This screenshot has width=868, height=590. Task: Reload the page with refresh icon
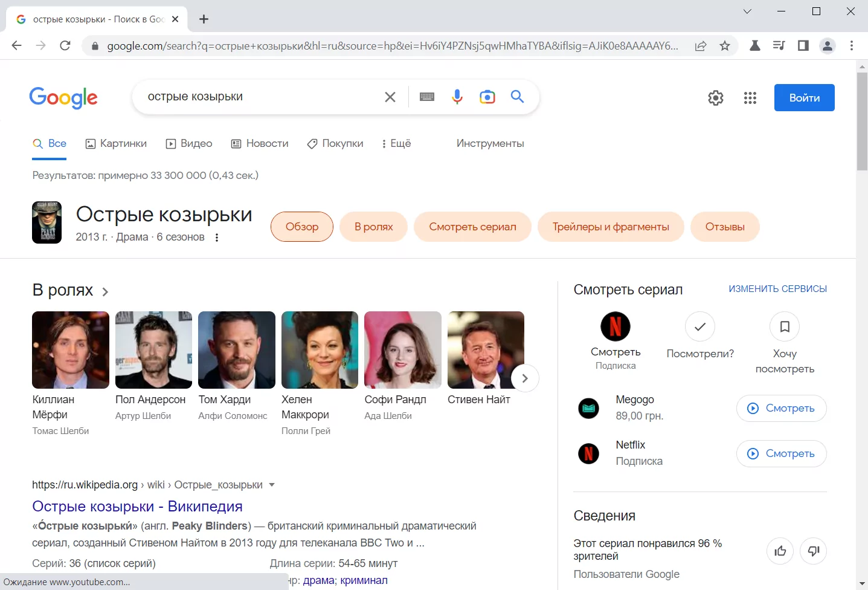pos(65,45)
